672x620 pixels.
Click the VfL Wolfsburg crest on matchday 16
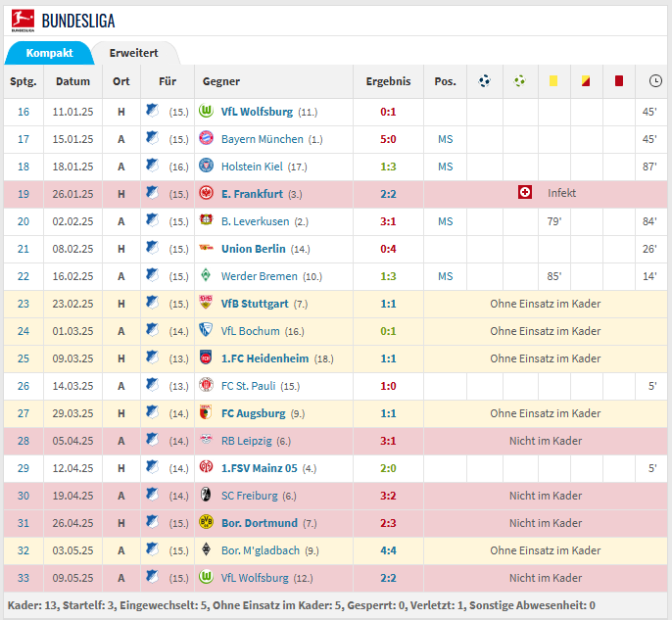[x=206, y=112]
